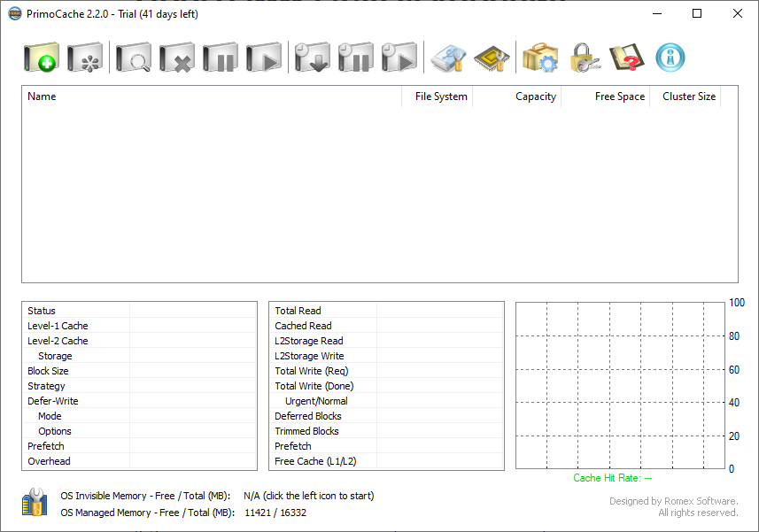Select the Urgent/Normal row
759x532 pixels.
[387, 400]
